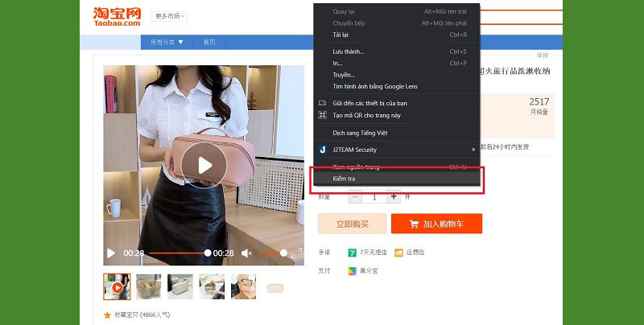The width and height of the screenshot is (644, 325).
Task: Click the green 7天无理由 icon
Action: (352, 253)
